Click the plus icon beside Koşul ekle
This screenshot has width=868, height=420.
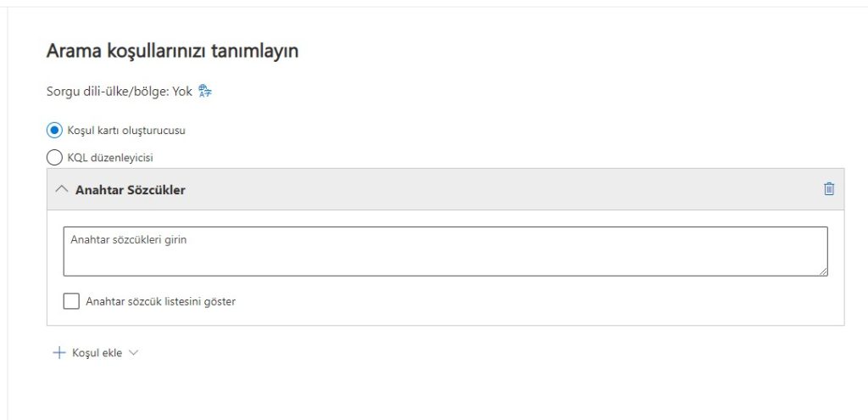click(59, 353)
